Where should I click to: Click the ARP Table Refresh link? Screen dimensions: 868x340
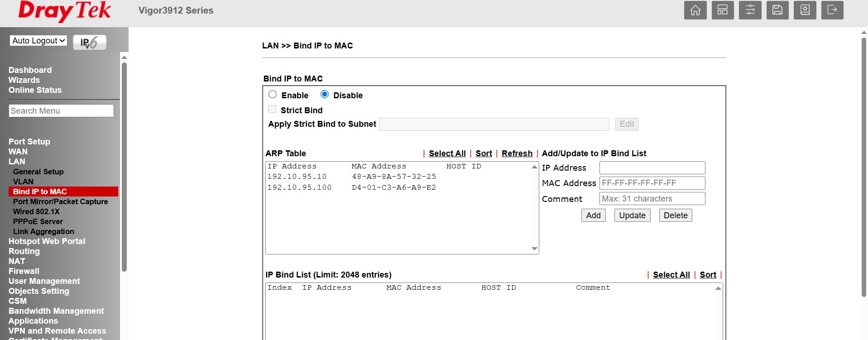point(517,153)
